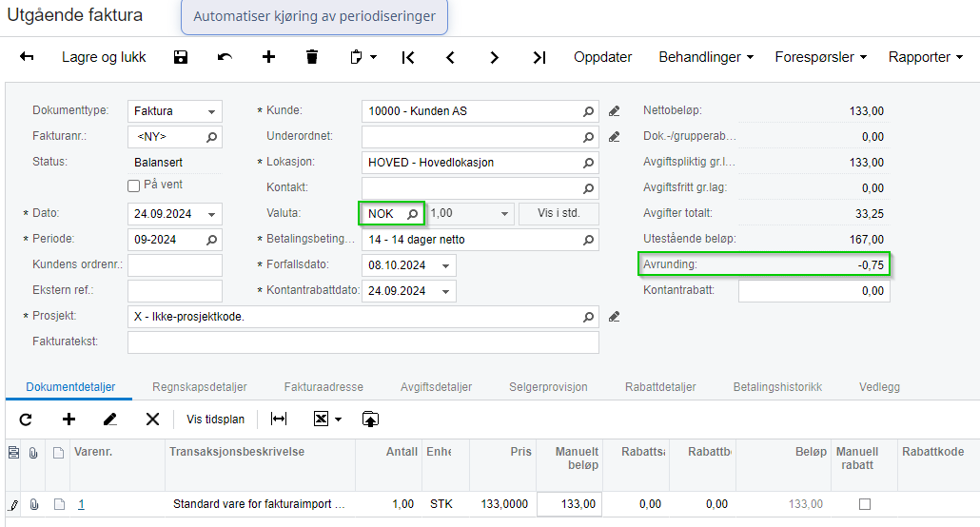This screenshot has width=980, height=527.
Task: Expand the Behandlinger menu
Action: [x=706, y=57]
